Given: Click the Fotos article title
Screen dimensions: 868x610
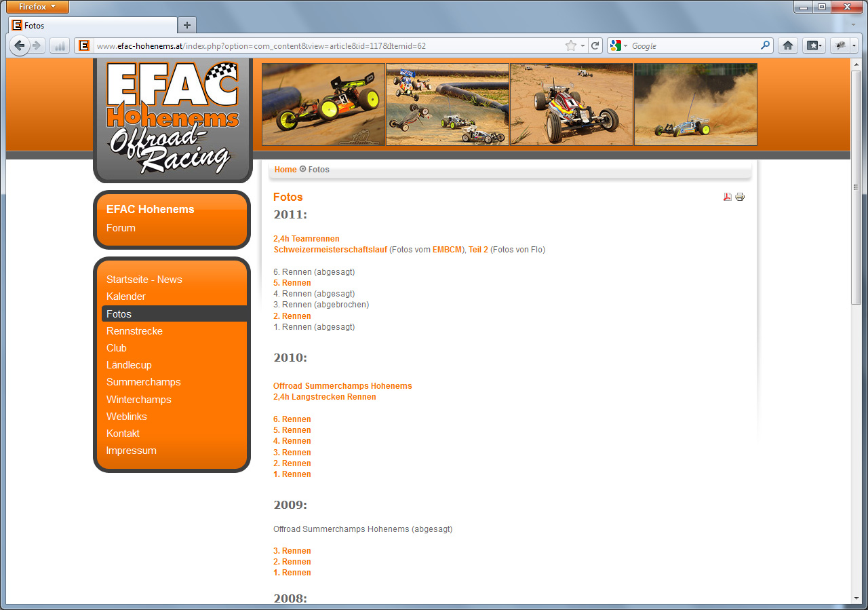Looking at the screenshot, I should (x=288, y=197).
